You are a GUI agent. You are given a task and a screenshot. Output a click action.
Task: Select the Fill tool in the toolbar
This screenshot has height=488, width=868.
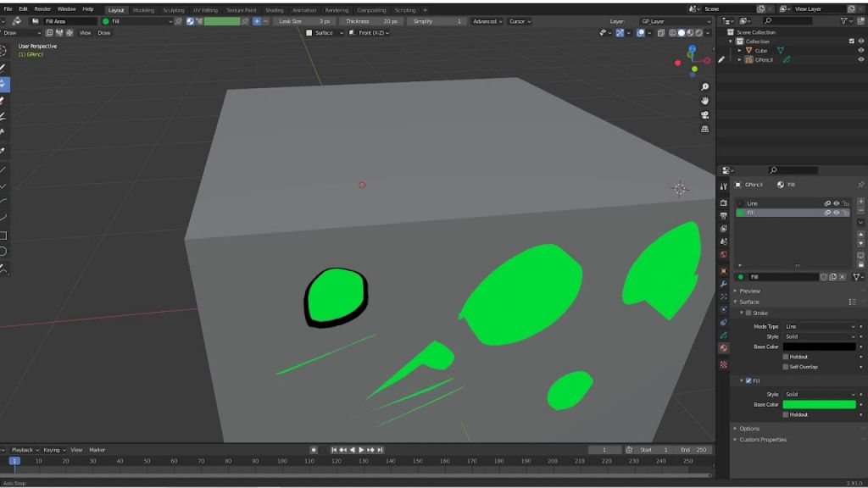tap(3, 84)
